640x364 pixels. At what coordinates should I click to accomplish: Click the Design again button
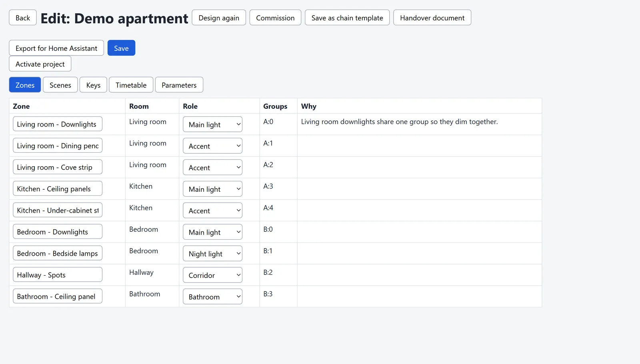coord(219,18)
